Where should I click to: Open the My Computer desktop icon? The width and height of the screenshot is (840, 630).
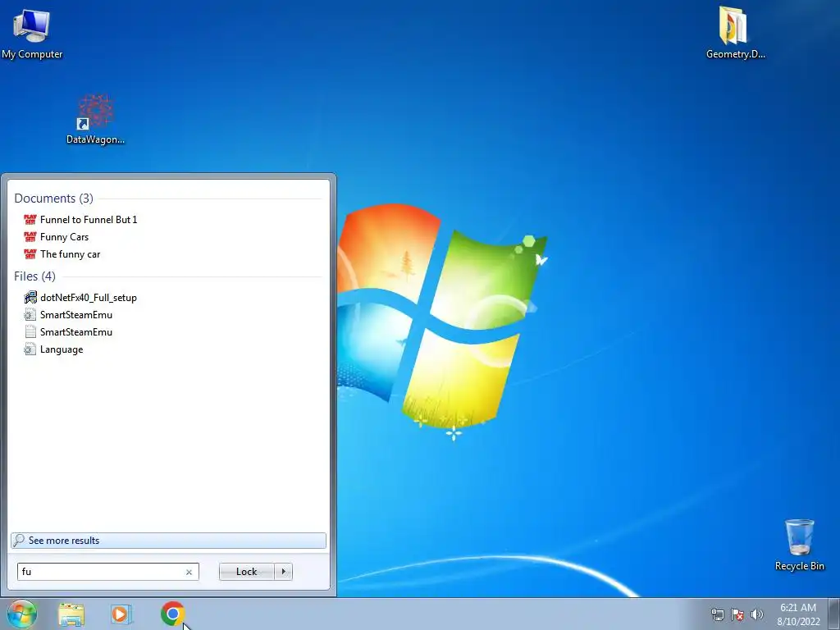(x=32, y=33)
